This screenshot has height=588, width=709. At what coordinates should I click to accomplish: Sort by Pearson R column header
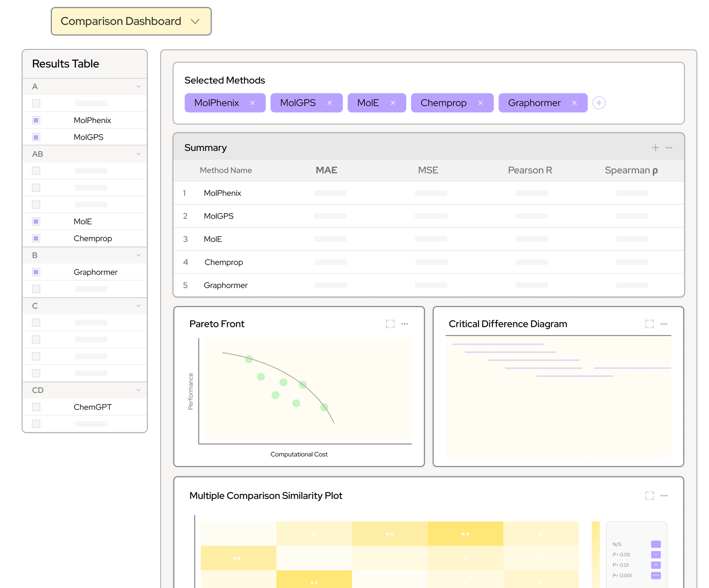coord(530,170)
